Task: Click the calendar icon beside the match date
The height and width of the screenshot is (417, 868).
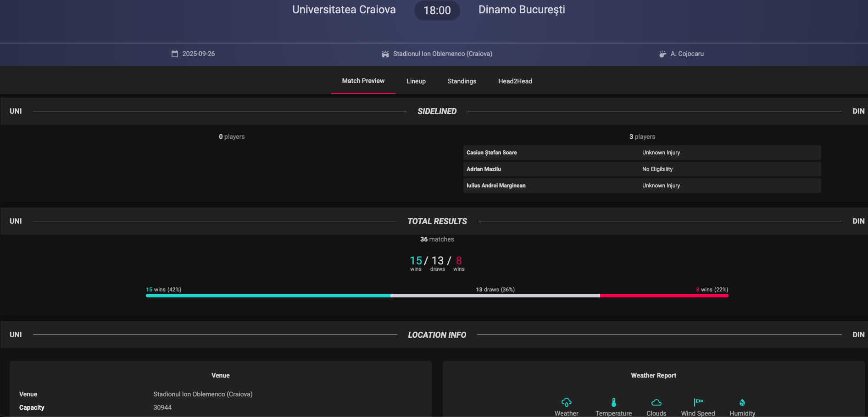Action: click(175, 54)
